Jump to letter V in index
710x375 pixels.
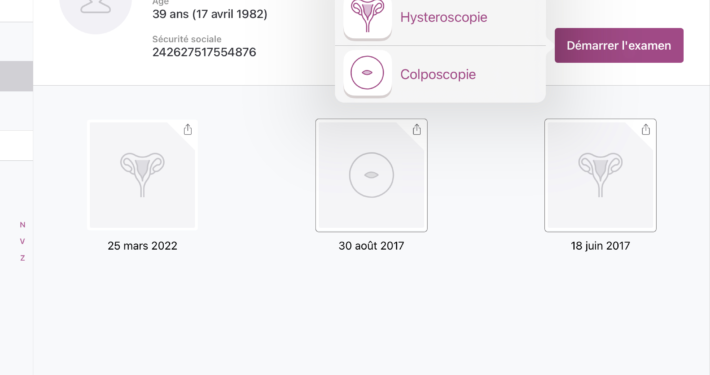[23, 241]
